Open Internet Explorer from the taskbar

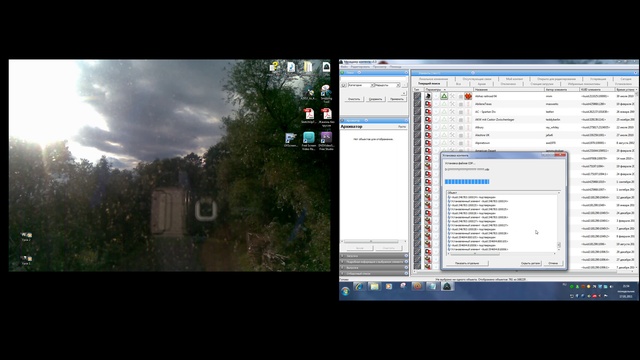(x=359, y=287)
